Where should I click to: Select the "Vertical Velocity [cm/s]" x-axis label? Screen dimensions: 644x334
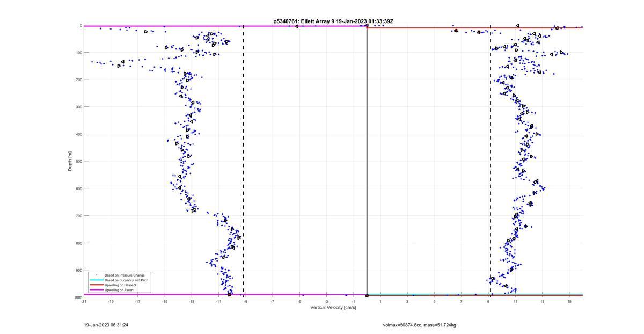[x=333, y=307]
